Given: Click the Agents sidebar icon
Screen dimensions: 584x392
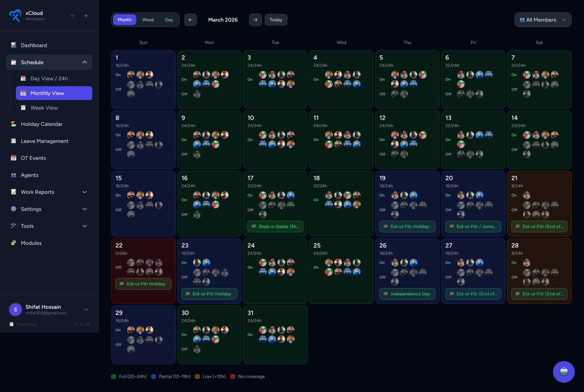Looking at the screenshot, I should coord(13,175).
